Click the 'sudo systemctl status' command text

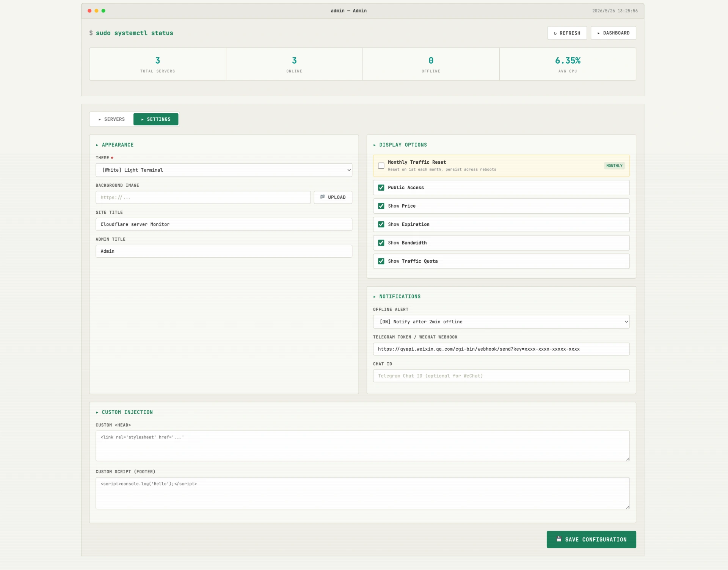pyautogui.click(x=135, y=33)
